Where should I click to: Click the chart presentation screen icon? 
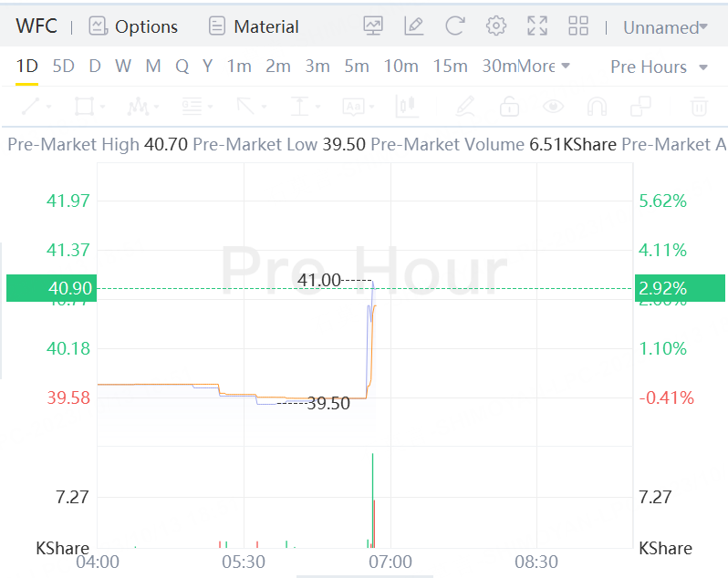coord(372,26)
